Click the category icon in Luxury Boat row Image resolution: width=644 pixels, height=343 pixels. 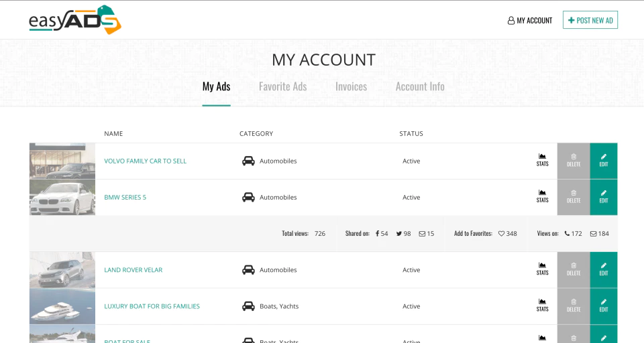(248, 306)
